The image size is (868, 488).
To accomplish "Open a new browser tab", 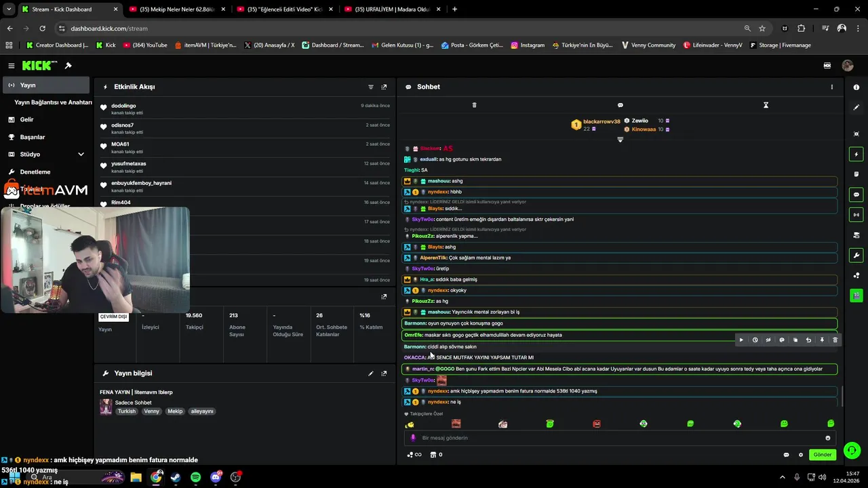I will point(454,9).
